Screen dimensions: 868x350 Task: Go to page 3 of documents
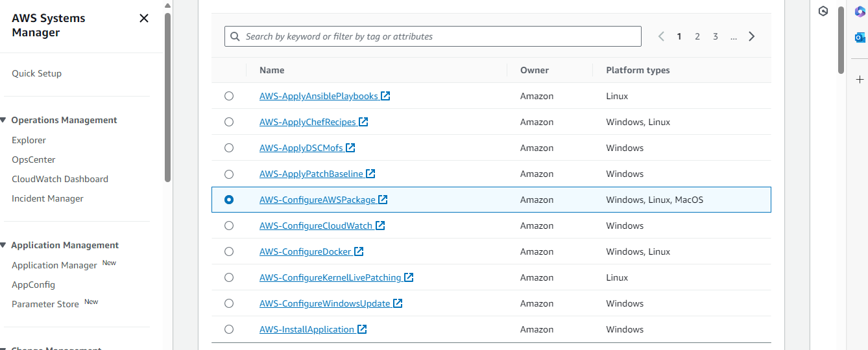(716, 36)
